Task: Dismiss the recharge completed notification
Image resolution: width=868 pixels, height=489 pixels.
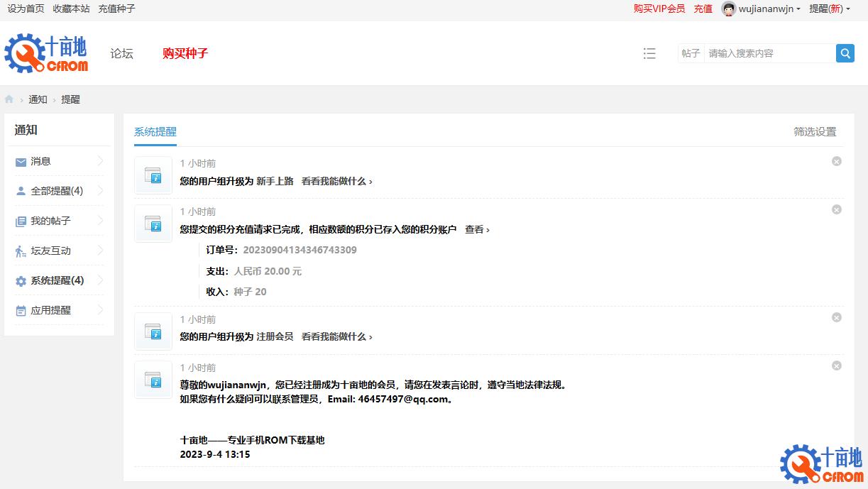Action: click(836, 209)
